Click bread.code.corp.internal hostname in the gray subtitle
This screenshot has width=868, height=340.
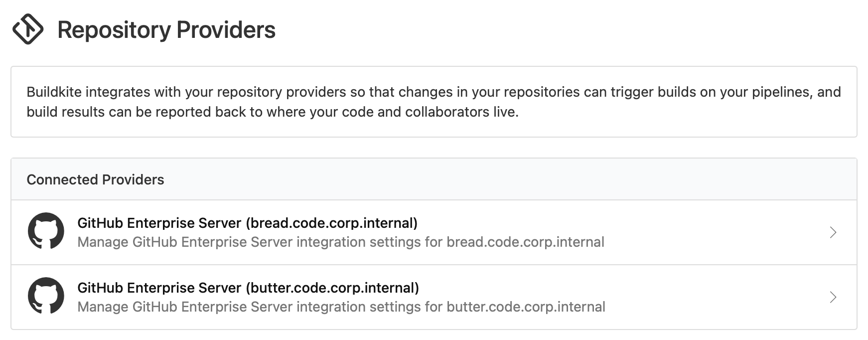[525, 242]
